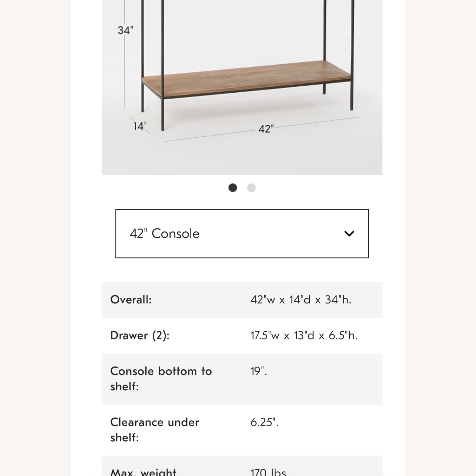Open the 42" Console size selector
Screen dimensions: 476x476
242,234
